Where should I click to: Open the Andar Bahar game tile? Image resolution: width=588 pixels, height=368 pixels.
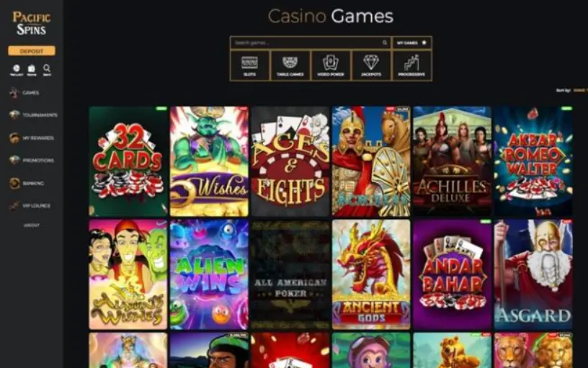(453, 274)
